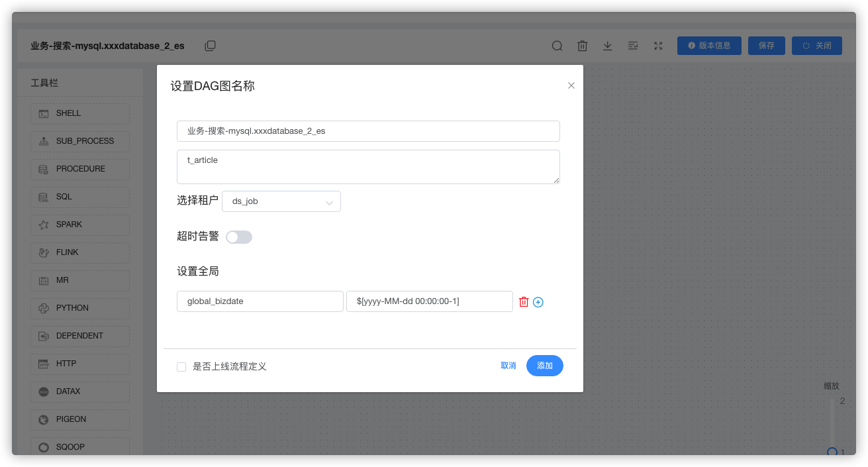
Task: Click the search magnifier icon in top toolbar
Action: tap(556, 46)
